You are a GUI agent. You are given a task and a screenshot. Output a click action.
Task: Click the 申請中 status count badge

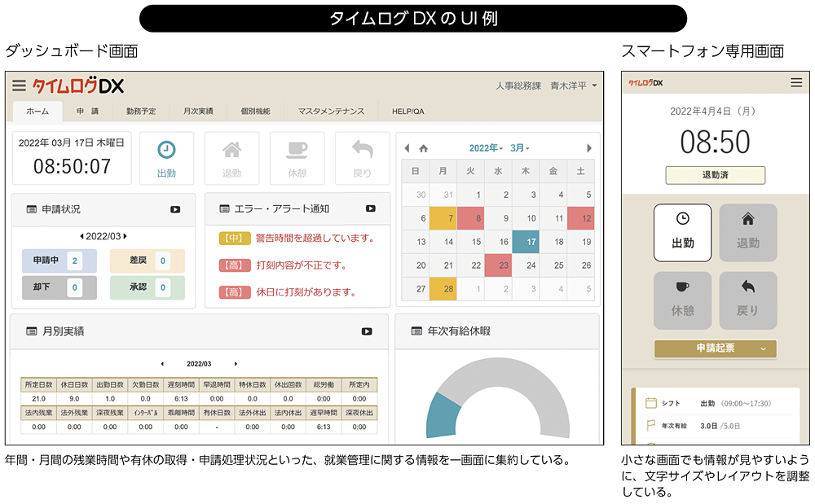[x=74, y=261]
